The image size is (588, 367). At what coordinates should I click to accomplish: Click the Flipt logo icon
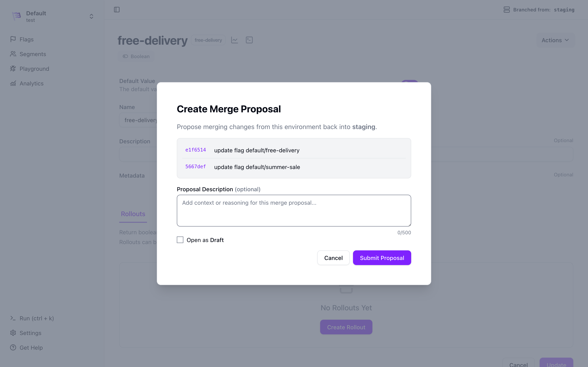[x=17, y=16]
